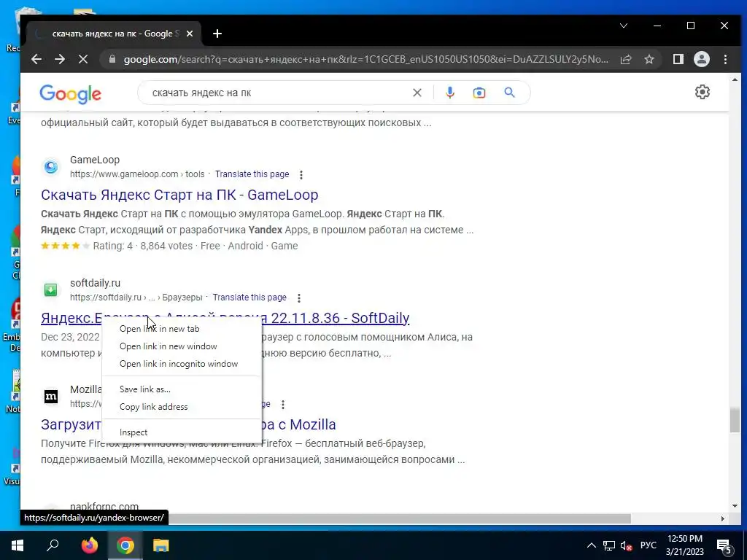
Task: Open the notification center icon
Action: pos(724,546)
